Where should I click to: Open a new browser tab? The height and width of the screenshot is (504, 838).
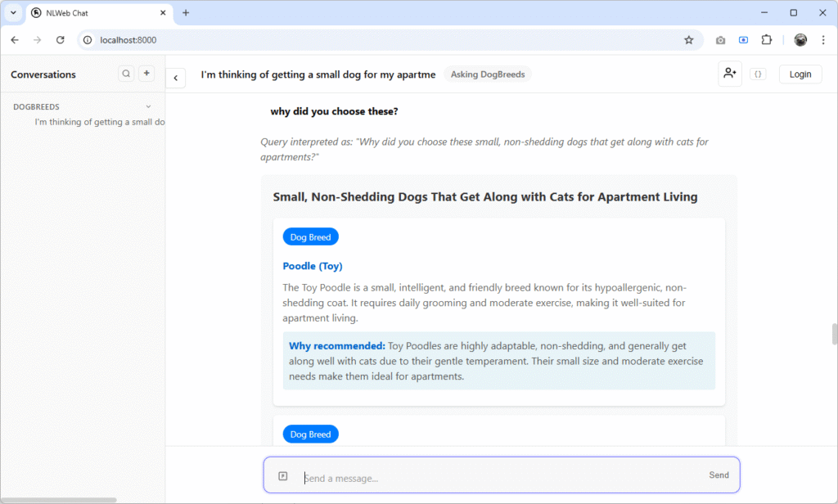[x=185, y=13]
